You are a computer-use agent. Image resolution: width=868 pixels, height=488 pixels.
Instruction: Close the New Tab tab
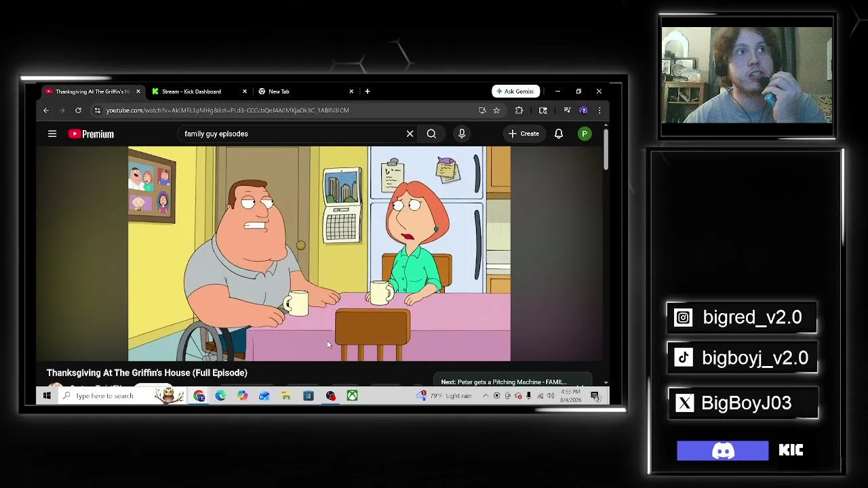coord(351,91)
